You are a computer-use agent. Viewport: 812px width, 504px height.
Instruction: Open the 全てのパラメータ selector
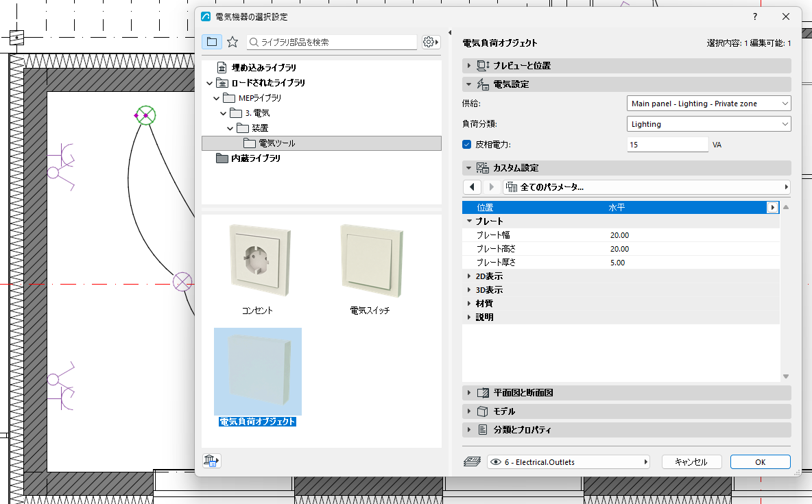pos(646,187)
